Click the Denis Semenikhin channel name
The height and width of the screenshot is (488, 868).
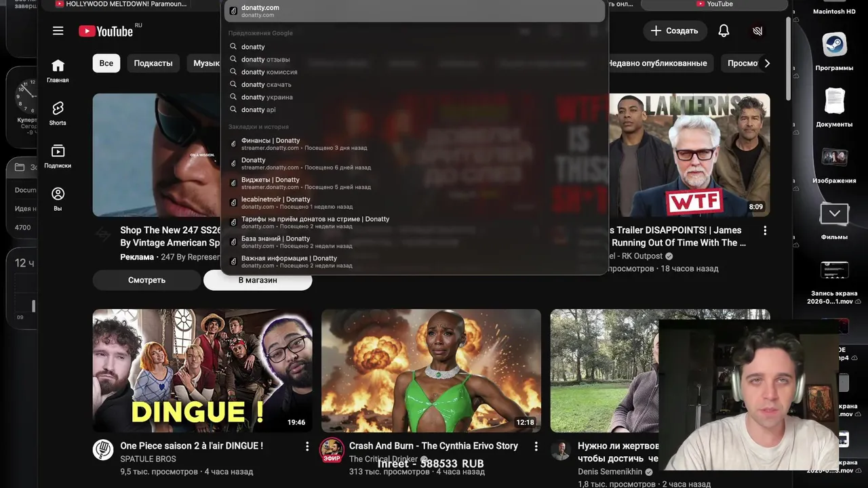pos(610,471)
